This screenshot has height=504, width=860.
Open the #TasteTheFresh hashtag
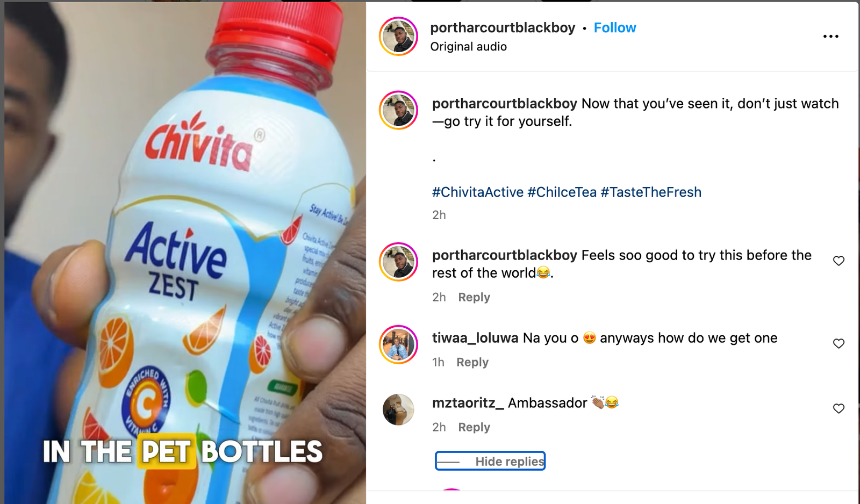click(x=651, y=192)
